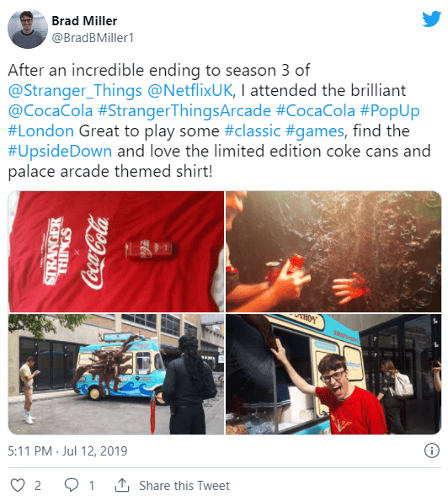
Task: Open the 5:11 PM Jul 12, 2019 timestamp
Action: 67,451
